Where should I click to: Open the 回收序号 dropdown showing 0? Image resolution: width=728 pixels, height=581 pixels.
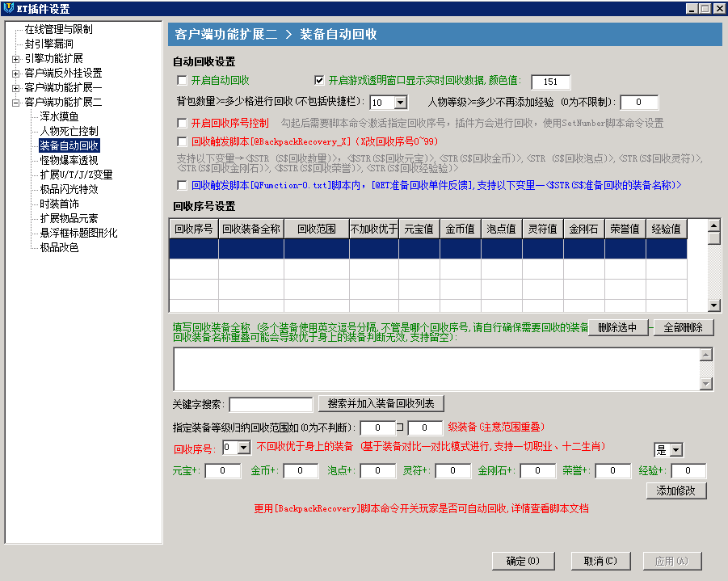244,448
